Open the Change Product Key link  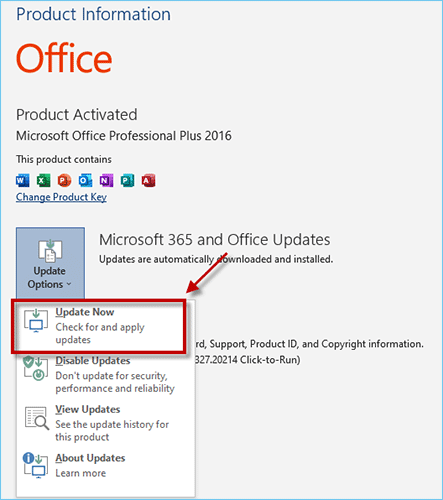61,197
